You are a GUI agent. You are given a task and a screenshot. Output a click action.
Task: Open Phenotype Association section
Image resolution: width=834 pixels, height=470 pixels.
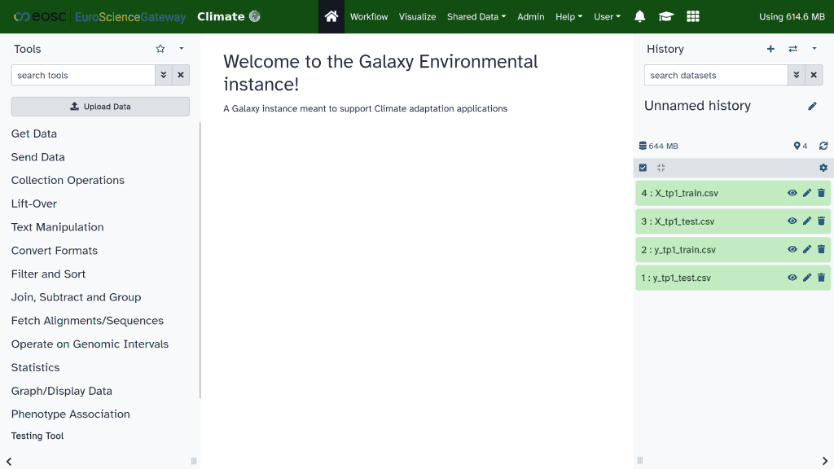point(71,414)
